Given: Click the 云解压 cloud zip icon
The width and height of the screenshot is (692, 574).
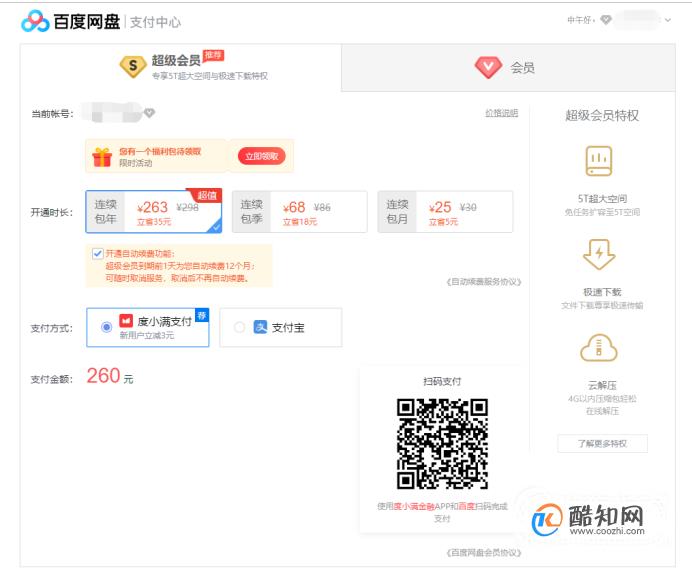Looking at the screenshot, I should [599, 348].
